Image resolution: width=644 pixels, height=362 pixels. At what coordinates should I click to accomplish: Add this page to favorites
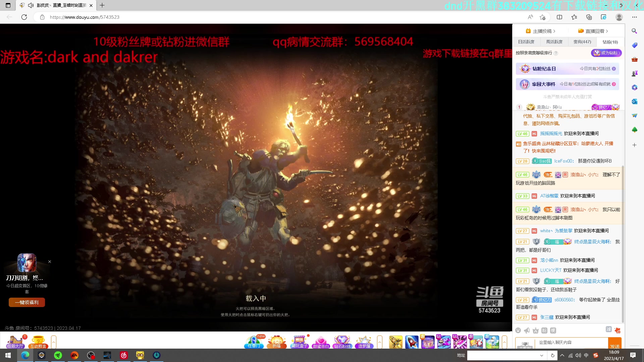[542, 17]
